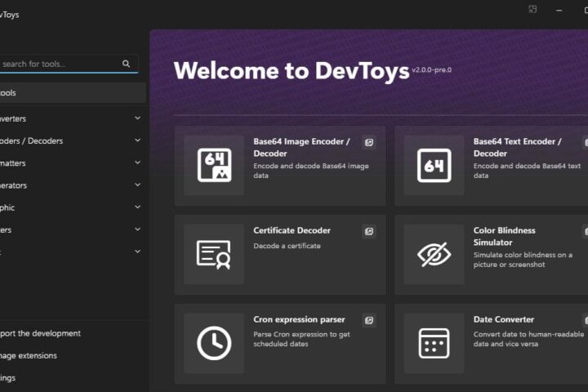
Task: Expand the Converters category chevron
Action: (138, 118)
